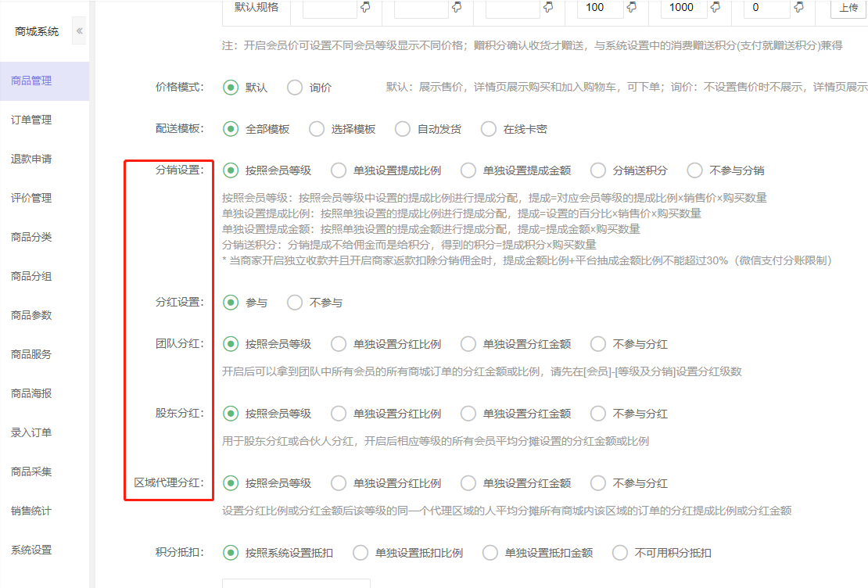
Task: Select 询价 price mode radio button
Action: pyautogui.click(x=295, y=88)
